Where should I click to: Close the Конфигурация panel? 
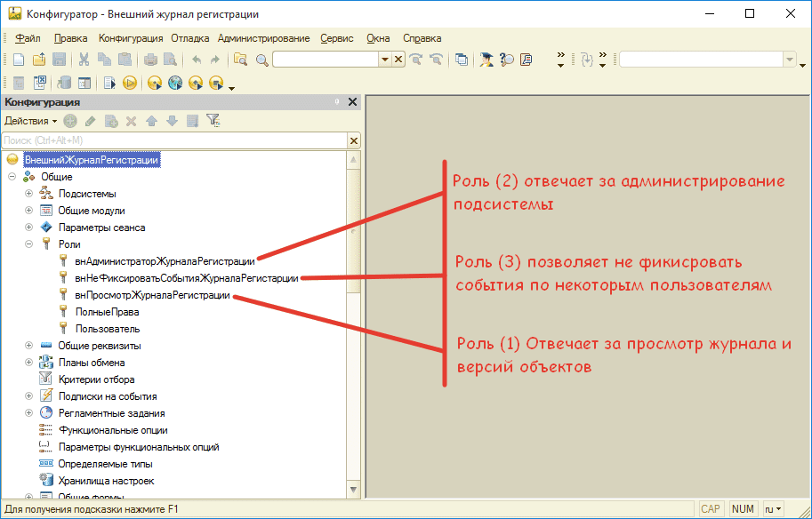[x=352, y=102]
